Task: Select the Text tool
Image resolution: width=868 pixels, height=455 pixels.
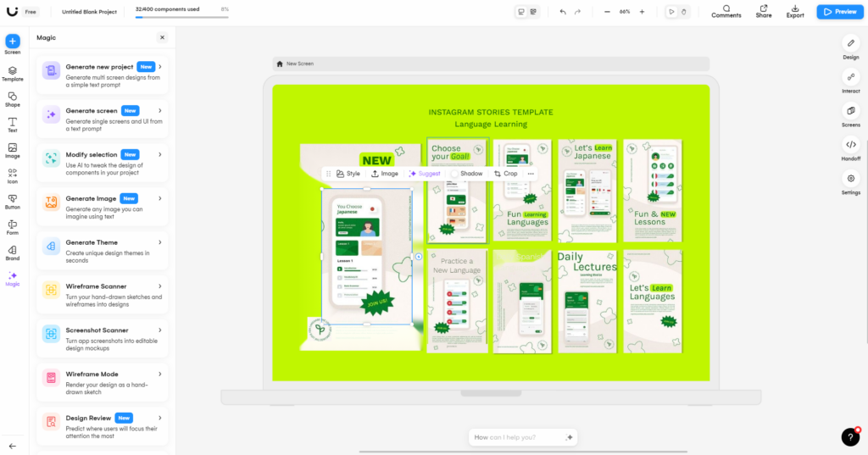Action: pyautogui.click(x=13, y=125)
